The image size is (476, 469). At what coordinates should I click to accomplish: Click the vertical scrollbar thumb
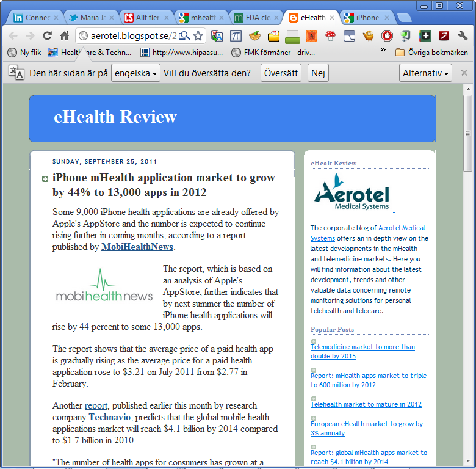tap(467, 133)
